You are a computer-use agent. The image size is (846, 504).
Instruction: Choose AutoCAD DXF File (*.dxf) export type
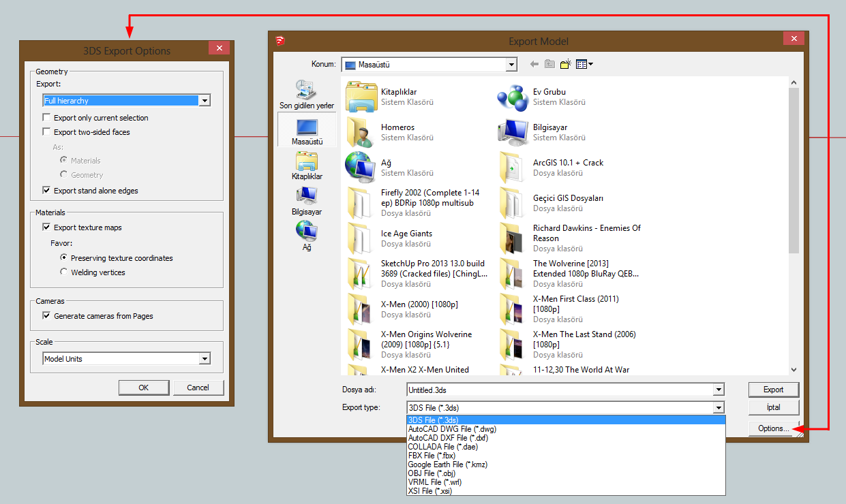click(566, 438)
